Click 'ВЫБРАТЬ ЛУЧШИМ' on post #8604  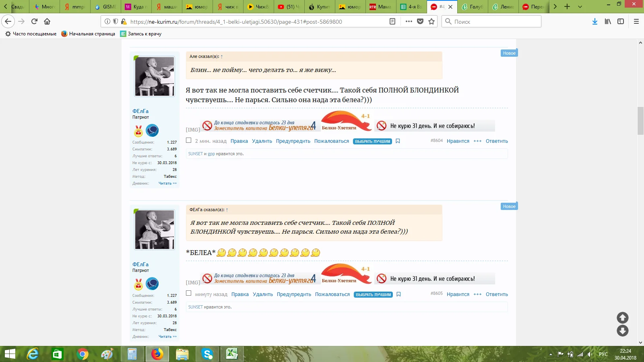[x=372, y=142]
